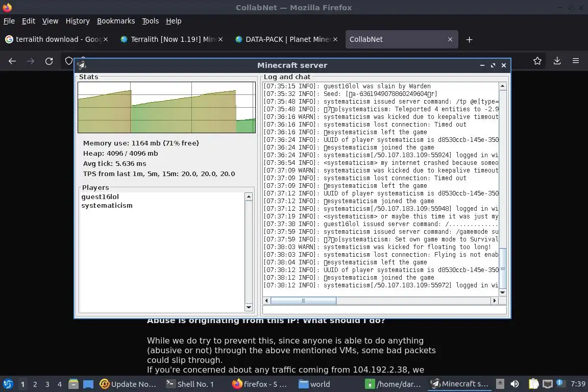588x392 pixels.
Task: Close the Terralith [Now 1.19!] tab
Action: pyautogui.click(x=220, y=39)
